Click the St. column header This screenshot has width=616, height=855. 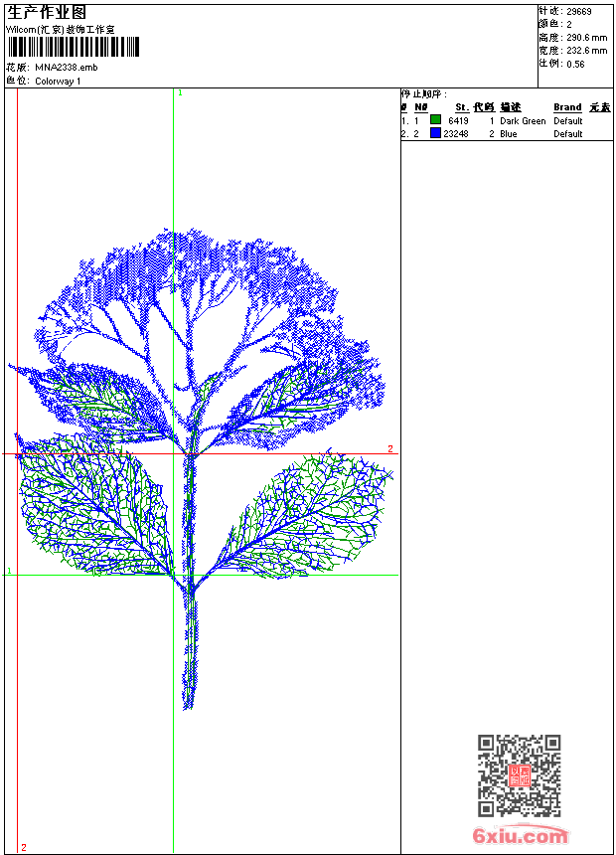(462, 107)
